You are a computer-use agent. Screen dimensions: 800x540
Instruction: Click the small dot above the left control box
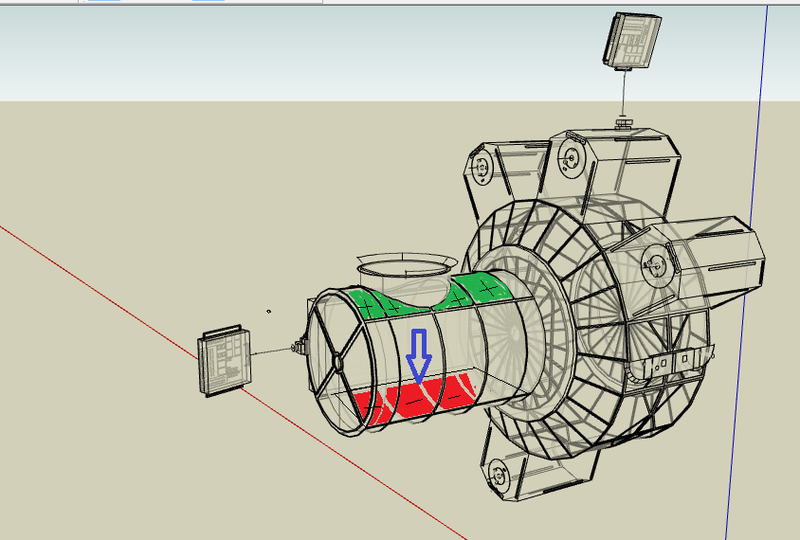click(269, 312)
